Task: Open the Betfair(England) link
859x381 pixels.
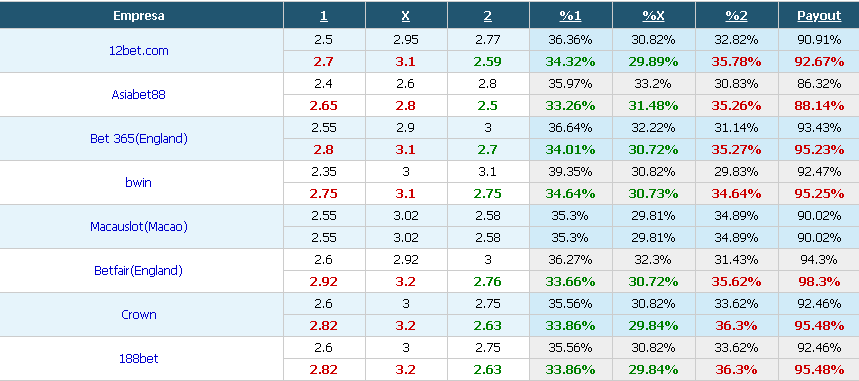Action: click(x=139, y=270)
